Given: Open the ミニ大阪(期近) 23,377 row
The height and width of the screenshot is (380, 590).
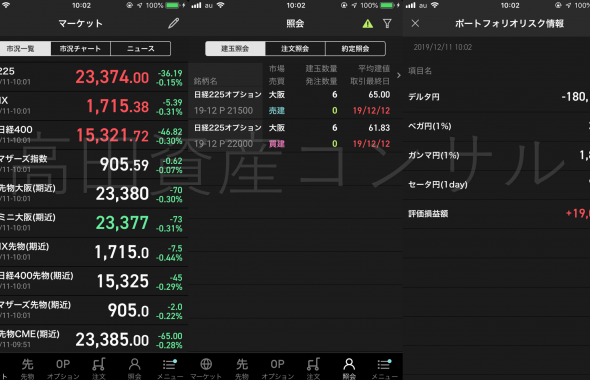Looking at the screenshot, I should tap(94, 223).
